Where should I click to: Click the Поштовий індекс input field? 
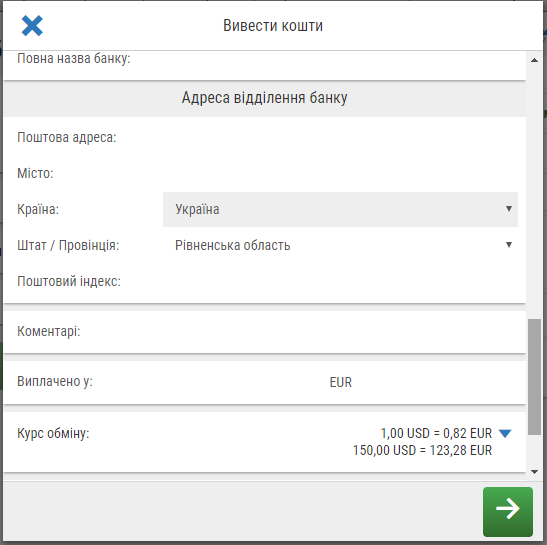click(340, 281)
